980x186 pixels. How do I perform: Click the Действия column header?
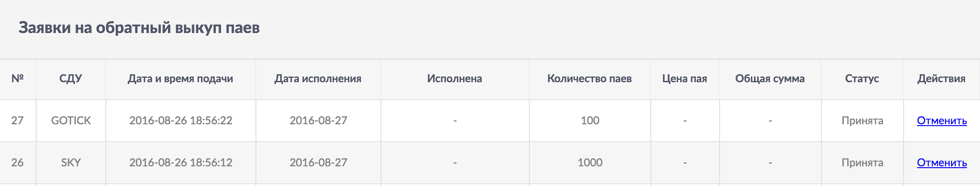(x=941, y=79)
